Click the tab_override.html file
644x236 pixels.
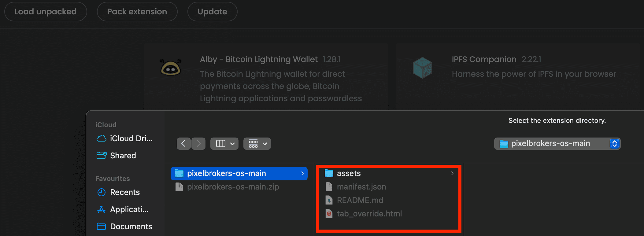[x=369, y=214]
